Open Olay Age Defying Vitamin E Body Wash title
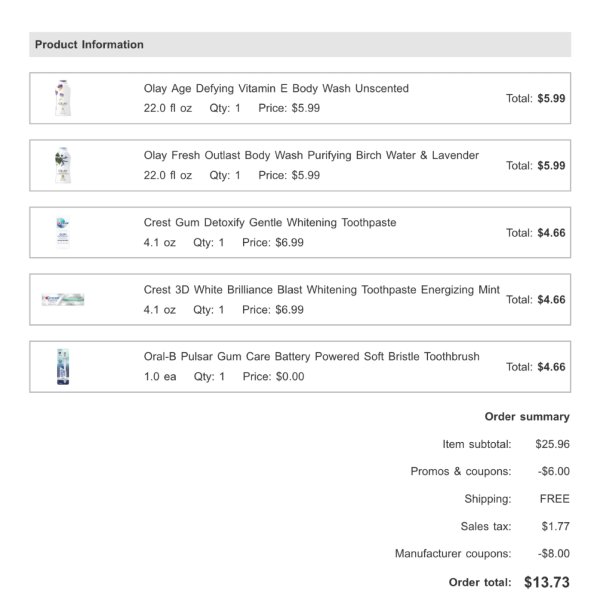The width and height of the screenshot is (600, 600). coord(276,88)
